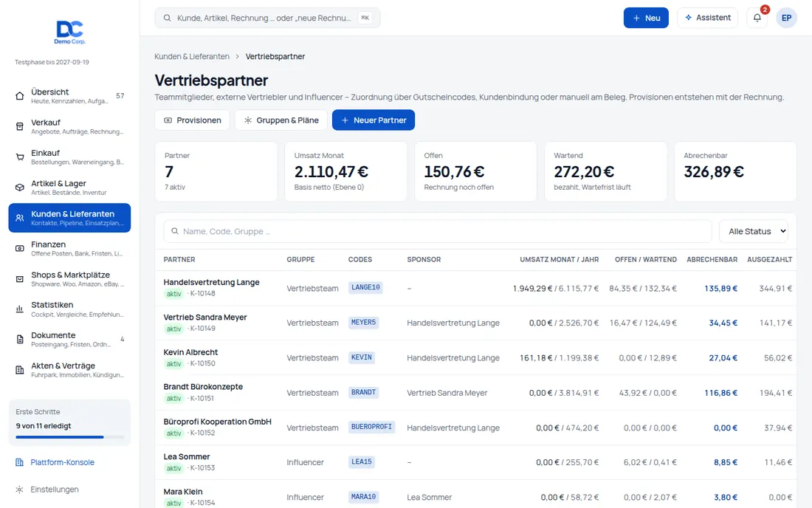The image size is (812, 508).
Task: Click the Abrechenbar card 326,89 €
Action: pos(735,171)
